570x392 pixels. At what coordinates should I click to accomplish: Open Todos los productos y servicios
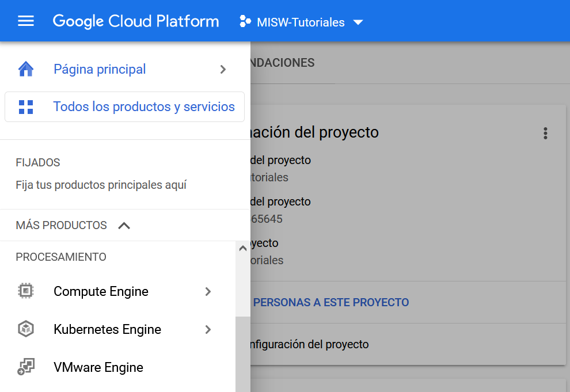(125, 107)
